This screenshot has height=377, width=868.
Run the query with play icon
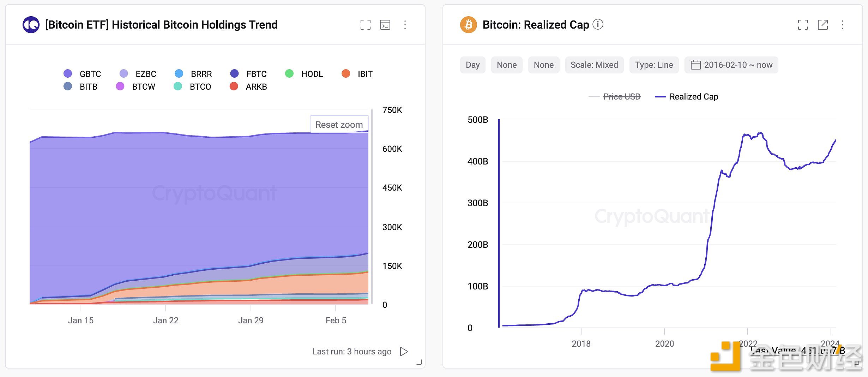(x=404, y=352)
